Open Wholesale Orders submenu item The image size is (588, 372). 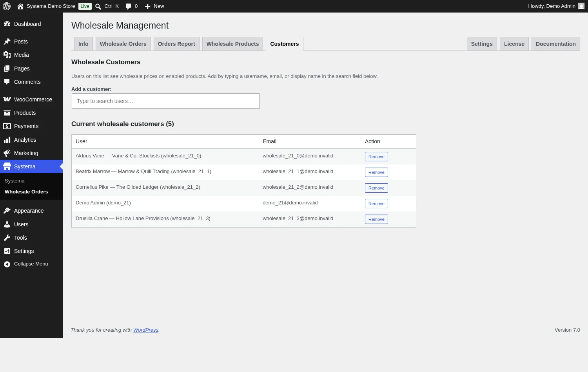pos(26,192)
